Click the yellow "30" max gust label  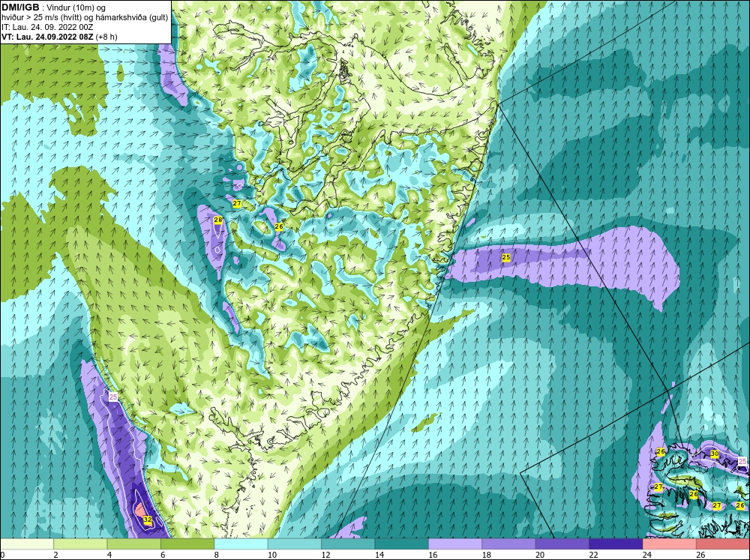pyautogui.click(x=715, y=454)
